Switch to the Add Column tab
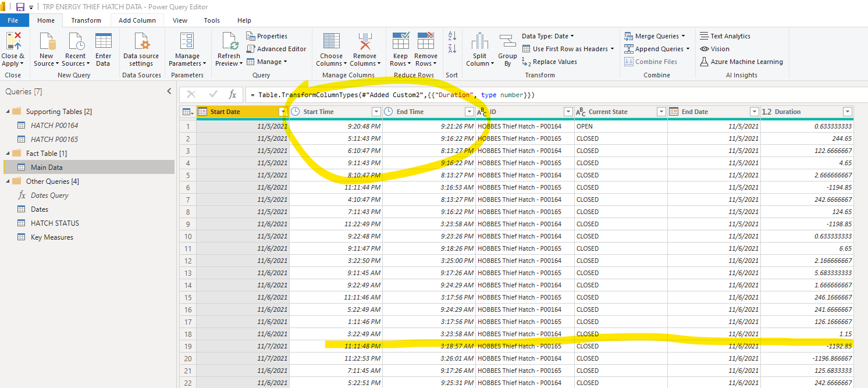The height and width of the screenshot is (388, 868). tap(137, 20)
